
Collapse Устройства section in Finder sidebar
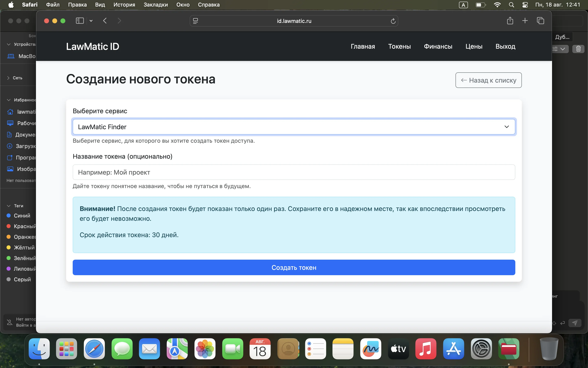click(x=9, y=44)
